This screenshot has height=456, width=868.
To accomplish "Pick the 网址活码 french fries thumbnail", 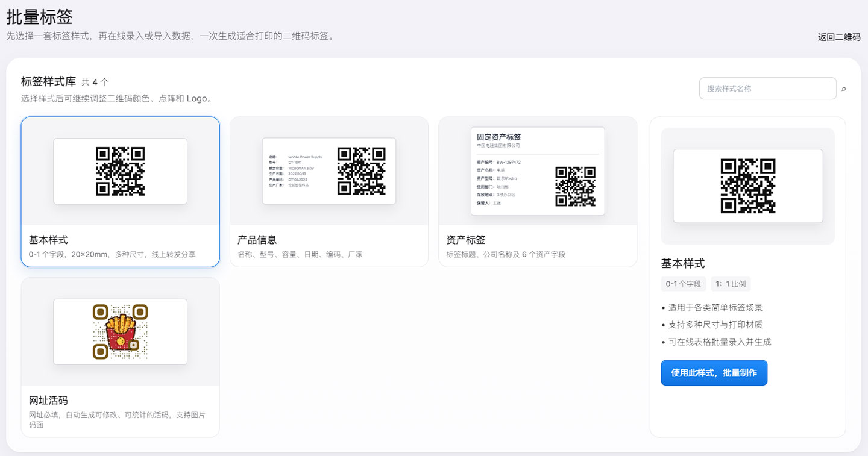I will [x=121, y=331].
